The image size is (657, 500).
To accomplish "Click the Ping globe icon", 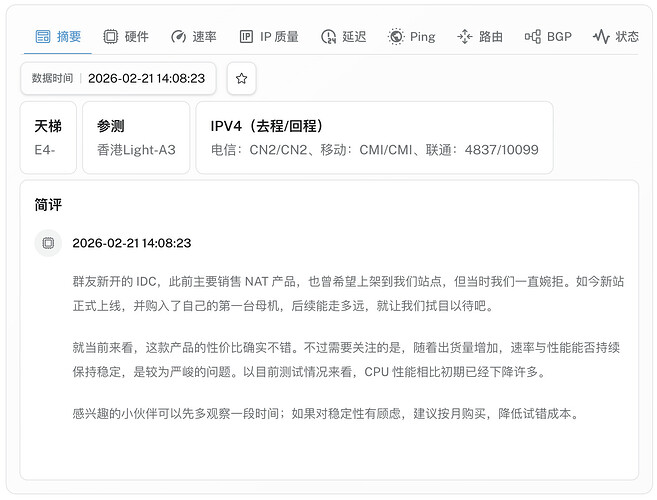I will (396, 36).
